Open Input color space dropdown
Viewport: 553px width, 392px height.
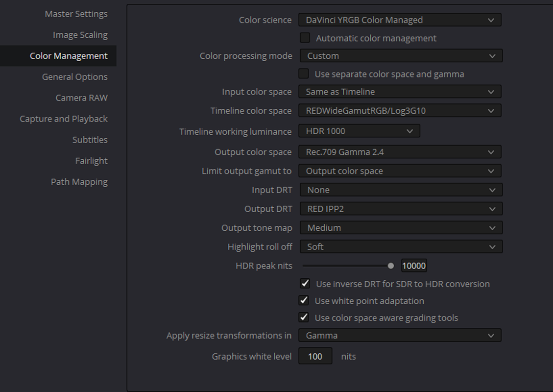pyautogui.click(x=400, y=92)
